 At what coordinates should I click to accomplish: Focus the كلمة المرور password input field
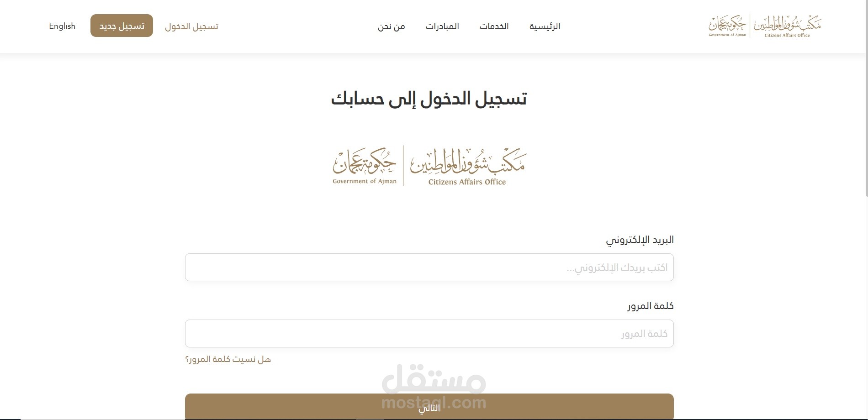coord(429,333)
